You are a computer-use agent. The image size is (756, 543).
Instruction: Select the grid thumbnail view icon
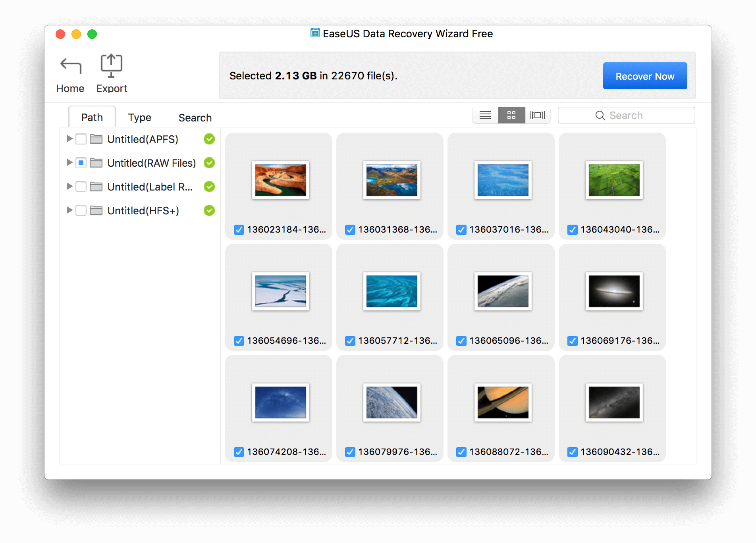click(511, 116)
